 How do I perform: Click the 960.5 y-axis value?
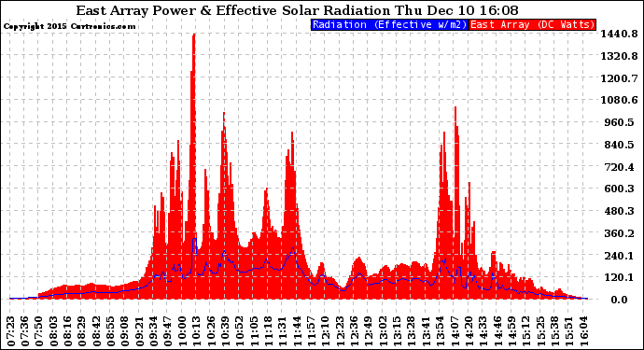click(x=620, y=122)
